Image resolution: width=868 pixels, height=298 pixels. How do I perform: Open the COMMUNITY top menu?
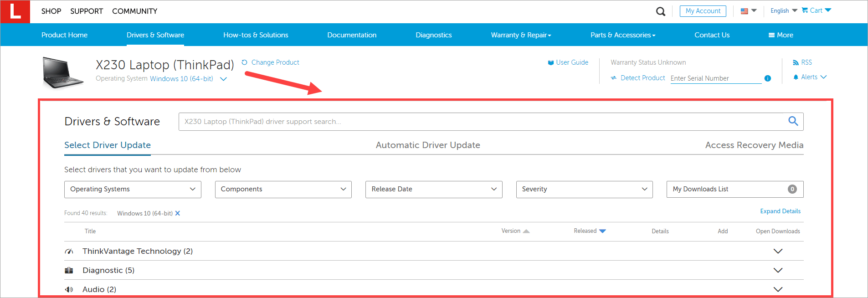135,11
